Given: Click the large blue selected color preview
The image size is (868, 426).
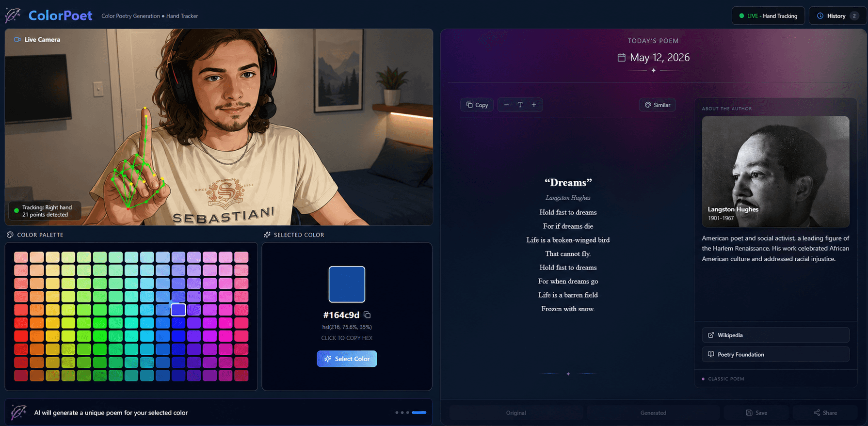Looking at the screenshot, I should coord(347,284).
